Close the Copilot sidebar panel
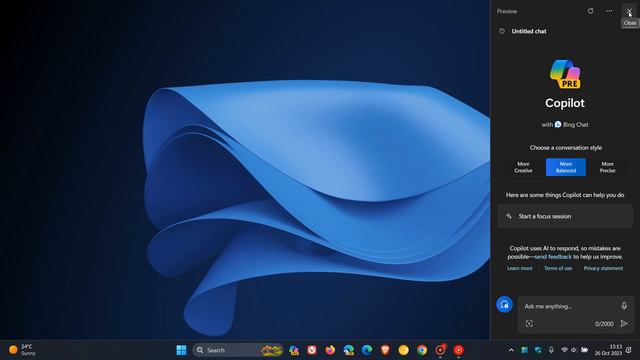This screenshot has height=360, width=640. (629, 11)
